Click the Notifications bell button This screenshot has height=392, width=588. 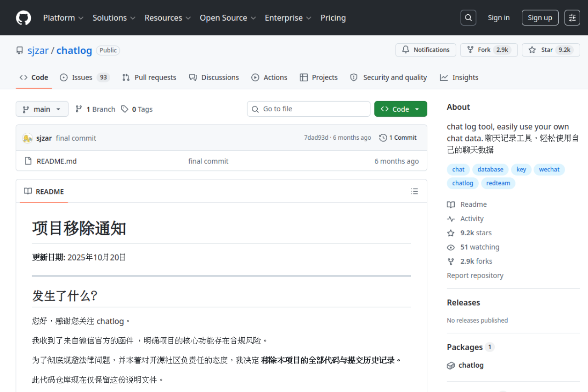point(426,50)
